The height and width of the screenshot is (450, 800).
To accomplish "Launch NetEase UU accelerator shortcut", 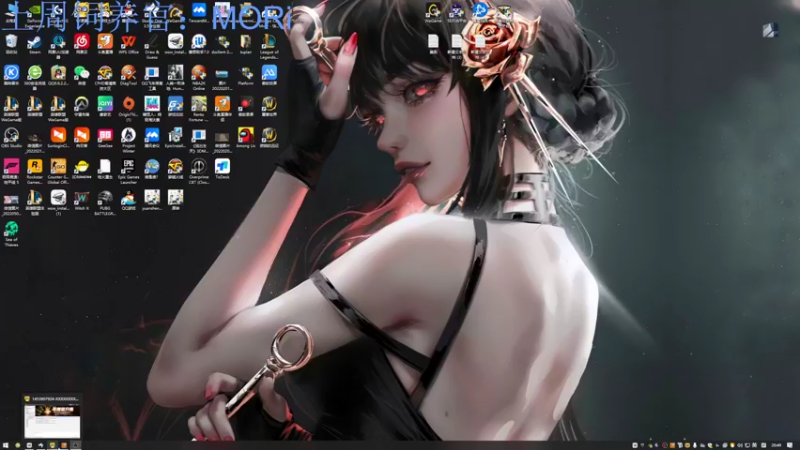I will 58,45.
